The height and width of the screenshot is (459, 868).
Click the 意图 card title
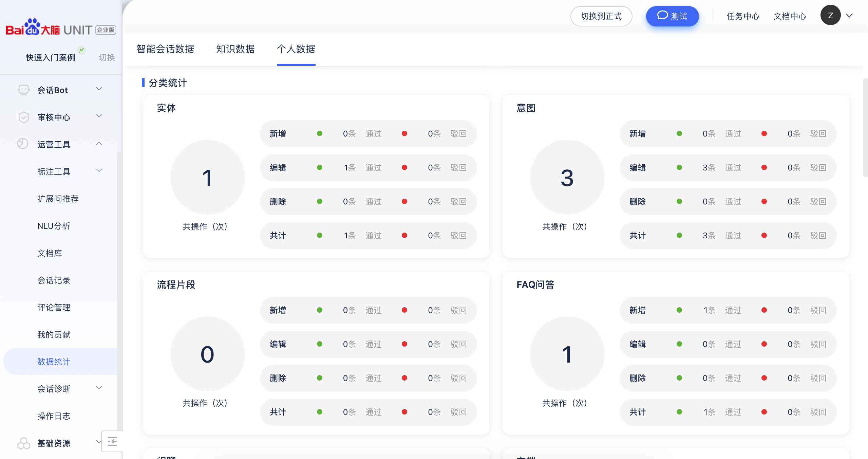coord(526,108)
